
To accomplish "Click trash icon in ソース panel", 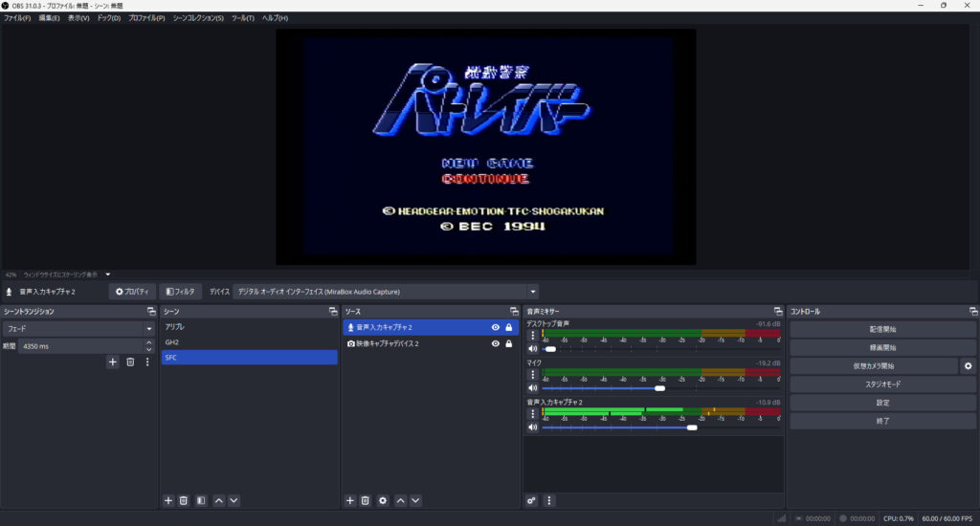I will [x=365, y=500].
